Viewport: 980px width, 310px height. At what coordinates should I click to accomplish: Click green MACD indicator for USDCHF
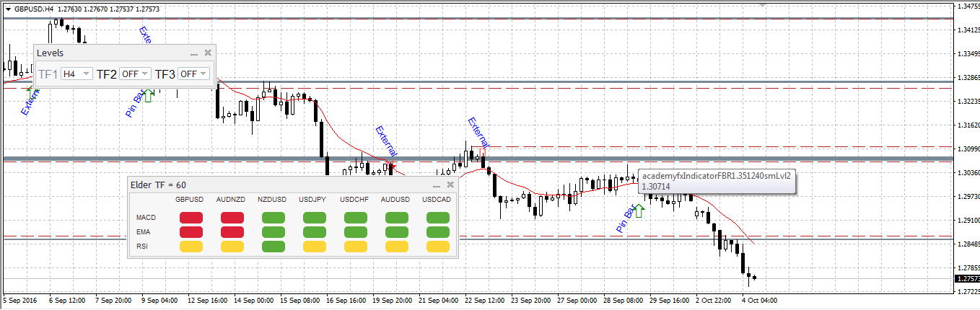coord(355,217)
